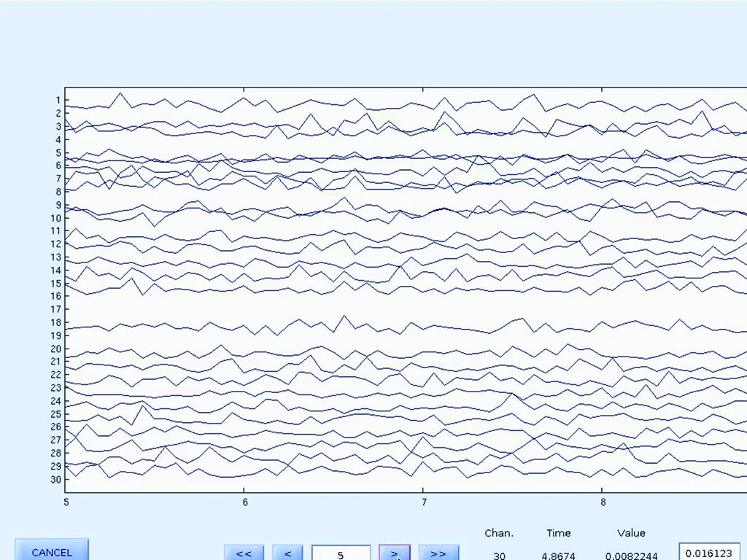Select the scale field showing 0.016123
This screenshot has height=560, width=747.
click(708, 553)
